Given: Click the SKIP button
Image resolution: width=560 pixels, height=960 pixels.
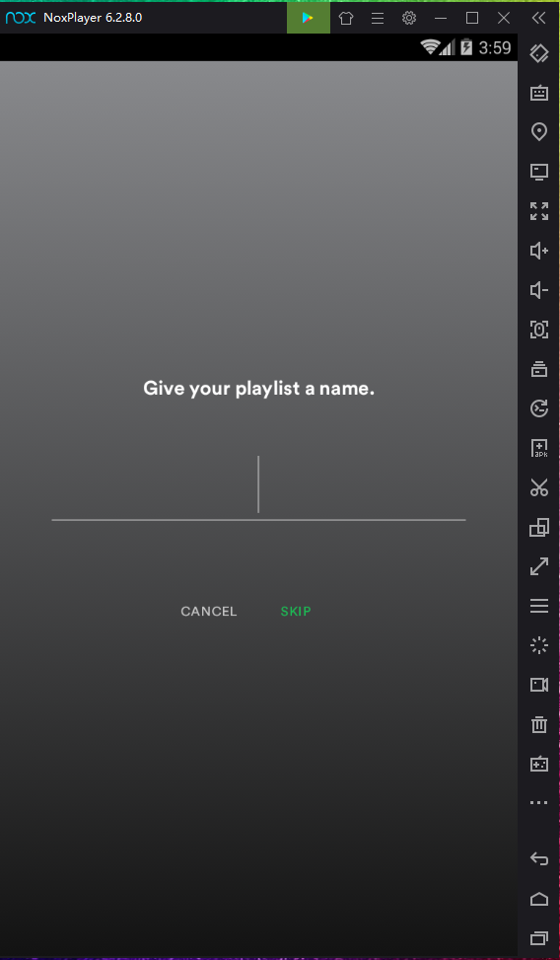Looking at the screenshot, I should coord(296,611).
